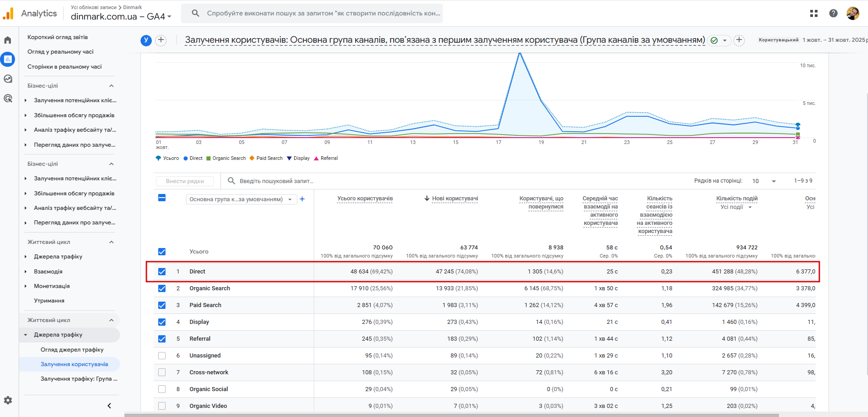The width and height of the screenshot is (868, 417).
Task: Open the account profile avatar
Action: (853, 14)
